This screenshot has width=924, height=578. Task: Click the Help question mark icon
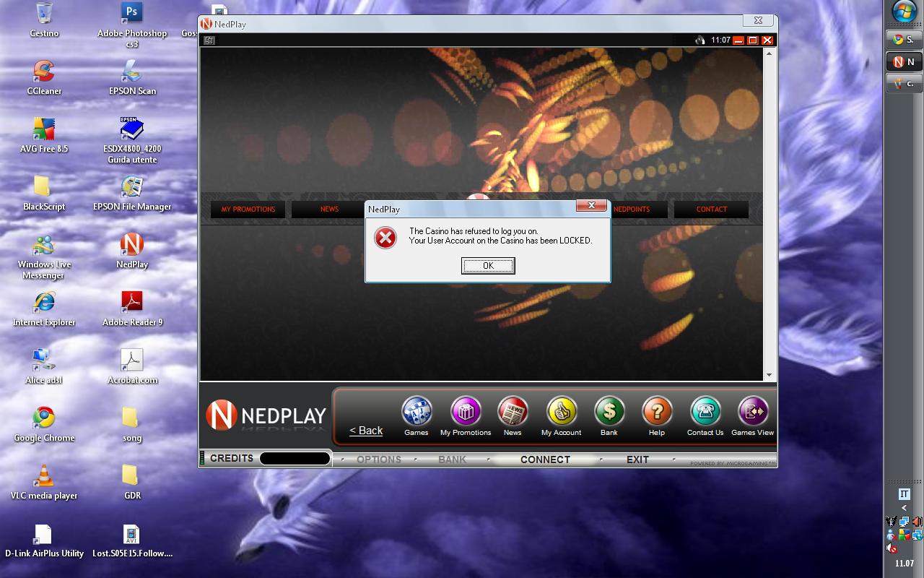[657, 412]
